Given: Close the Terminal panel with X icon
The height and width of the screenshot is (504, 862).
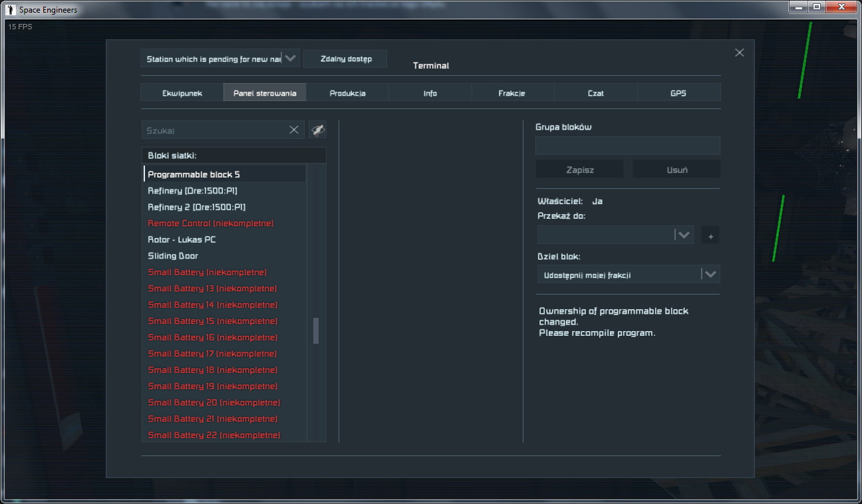Looking at the screenshot, I should coord(739,53).
